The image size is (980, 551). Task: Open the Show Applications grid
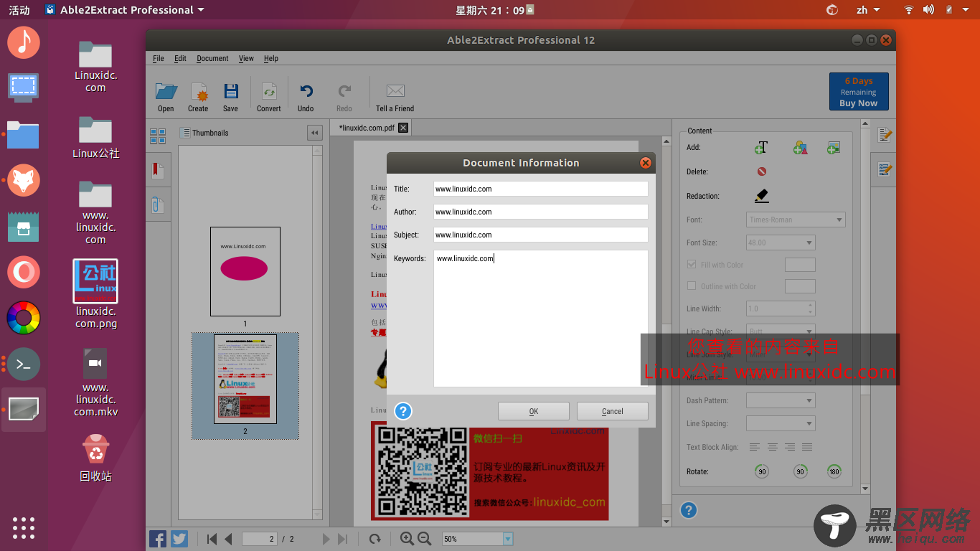24,527
